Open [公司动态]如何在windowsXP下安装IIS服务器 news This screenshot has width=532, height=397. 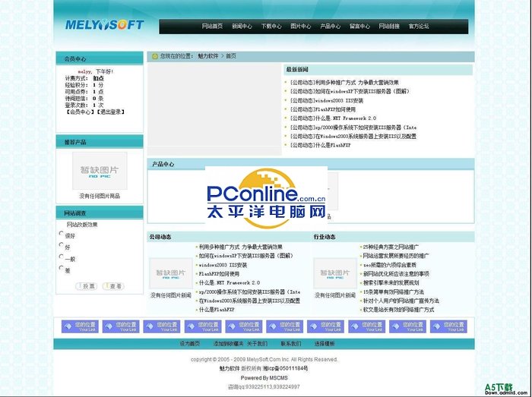(350, 91)
